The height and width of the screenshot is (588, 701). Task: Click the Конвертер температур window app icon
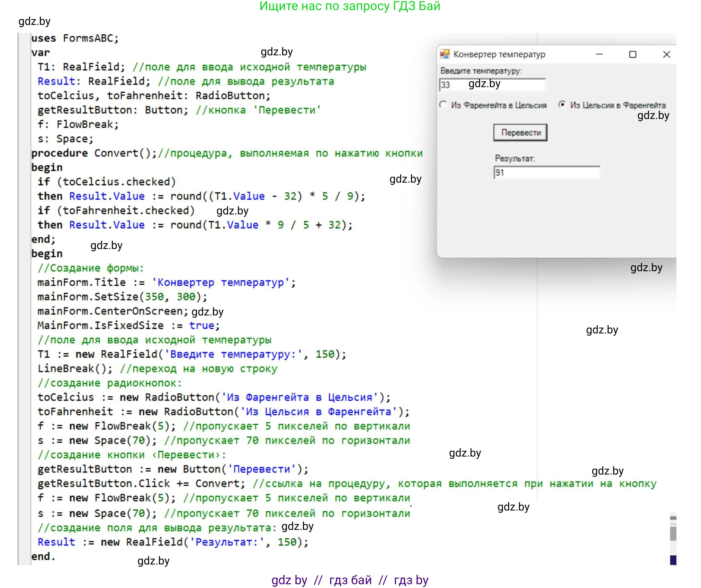(x=444, y=54)
